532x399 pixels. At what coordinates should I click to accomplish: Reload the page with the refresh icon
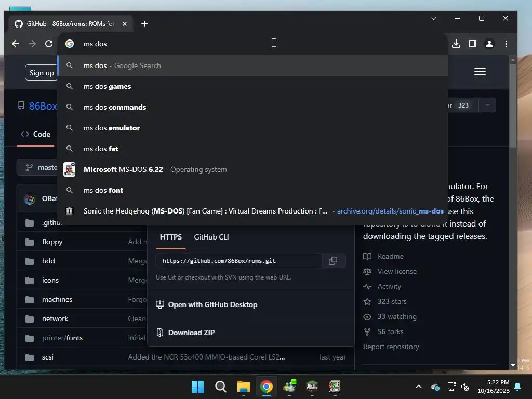(49, 44)
